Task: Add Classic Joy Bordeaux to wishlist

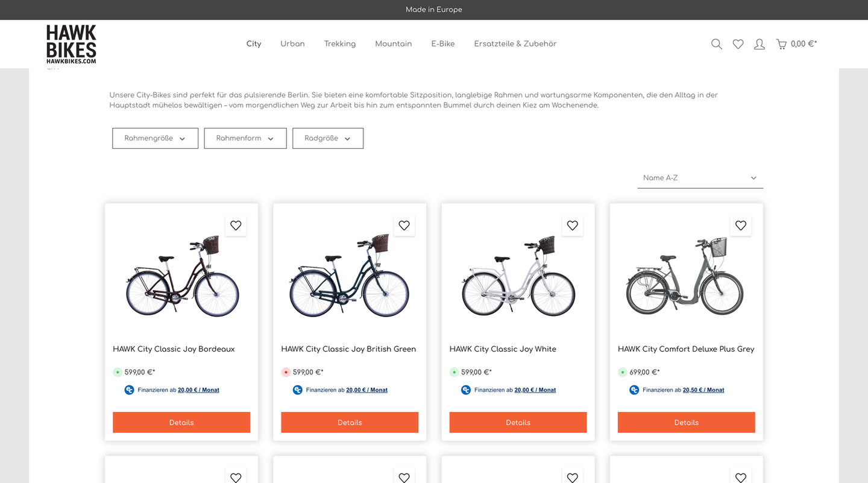Action: (x=236, y=226)
